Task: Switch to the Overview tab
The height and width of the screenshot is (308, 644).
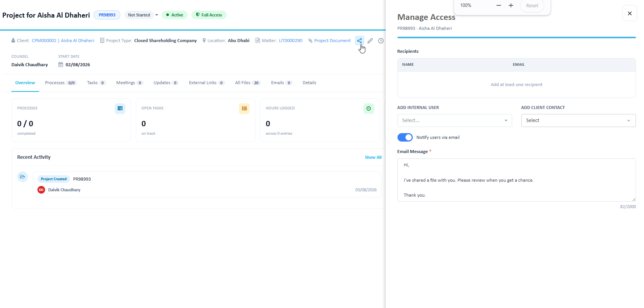Action: pyautogui.click(x=25, y=83)
